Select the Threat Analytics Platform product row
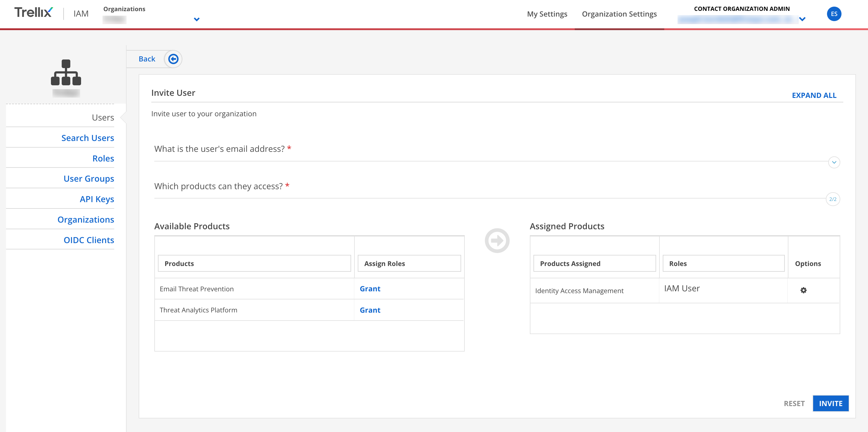 point(309,310)
